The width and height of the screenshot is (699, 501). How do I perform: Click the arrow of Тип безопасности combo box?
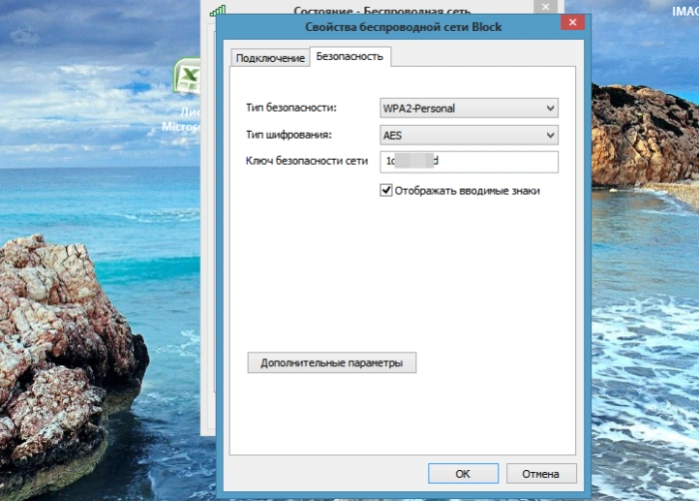pyautogui.click(x=551, y=108)
